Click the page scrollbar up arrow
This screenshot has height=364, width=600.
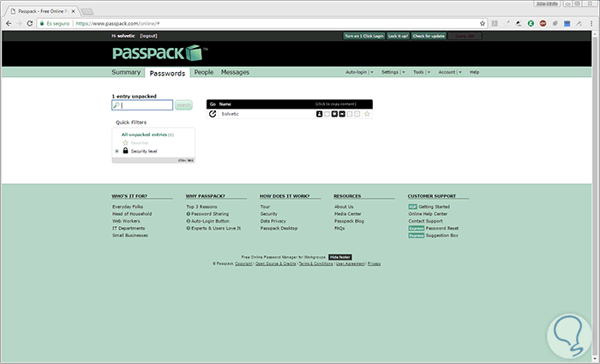coord(595,34)
